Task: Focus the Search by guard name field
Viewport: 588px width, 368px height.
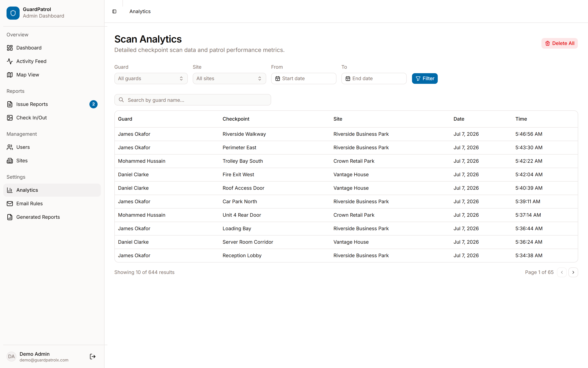Action: pyautogui.click(x=193, y=100)
